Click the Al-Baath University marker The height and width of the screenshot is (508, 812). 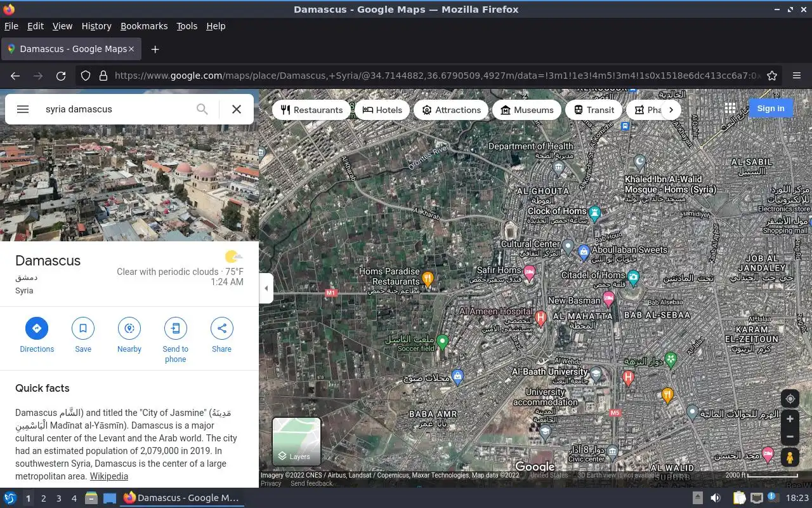coord(595,375)
